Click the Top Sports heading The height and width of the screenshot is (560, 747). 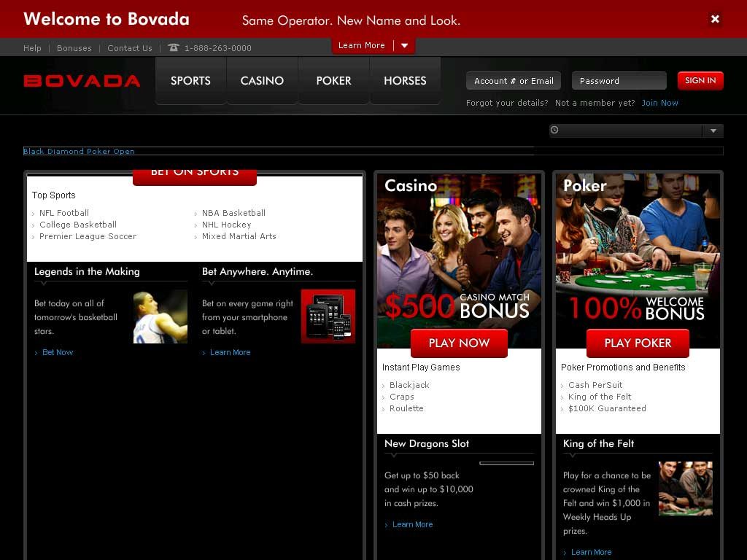(54, 195)
